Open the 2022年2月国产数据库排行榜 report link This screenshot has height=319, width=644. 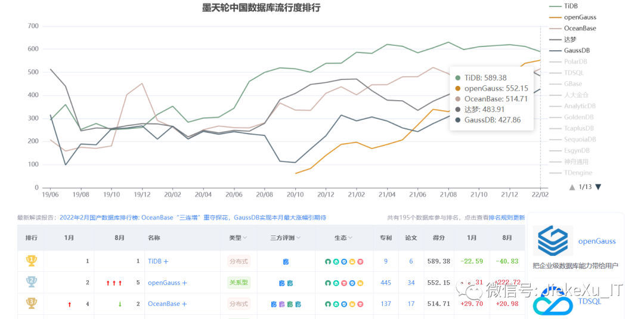coord(193,218)
